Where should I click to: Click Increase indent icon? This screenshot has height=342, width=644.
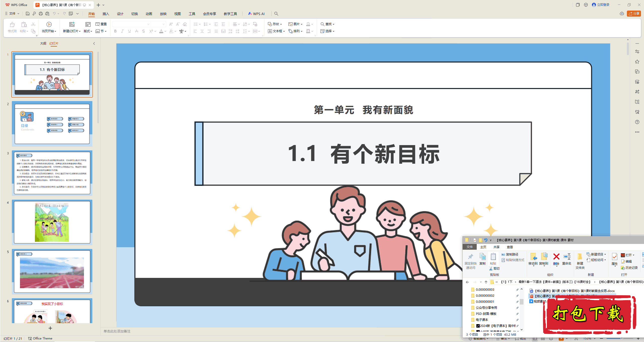click(223, 24)
